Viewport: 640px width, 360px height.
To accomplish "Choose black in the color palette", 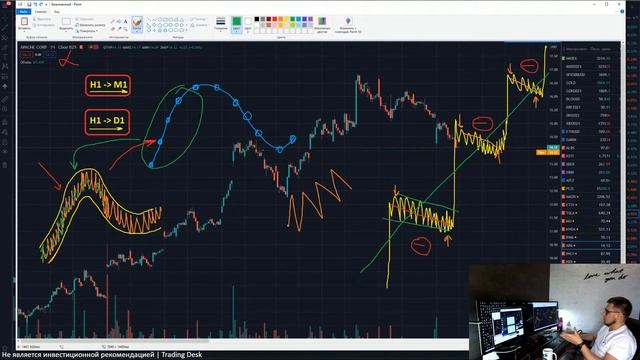I will [257, 19].
